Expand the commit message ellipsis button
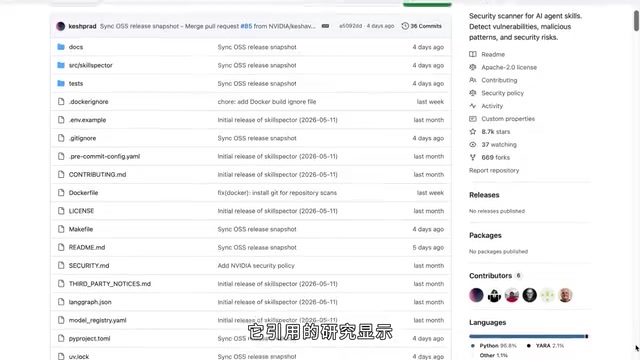The height and width of the screenshot is (360, 640). (325, 26)
